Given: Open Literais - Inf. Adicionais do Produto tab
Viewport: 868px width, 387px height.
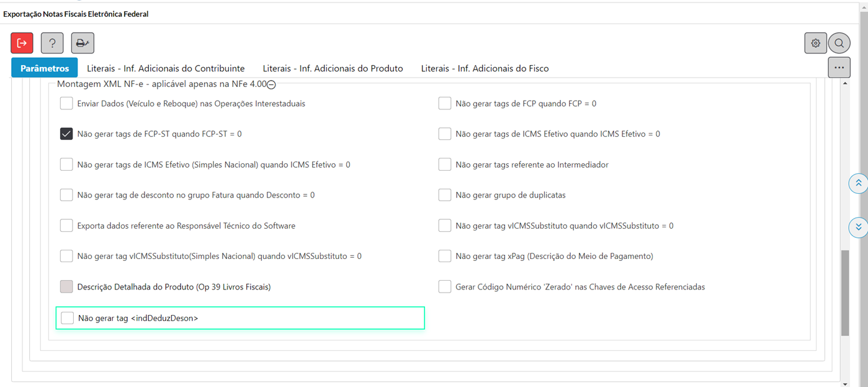Looking at the screenshot, I should (x=333, y=68).
